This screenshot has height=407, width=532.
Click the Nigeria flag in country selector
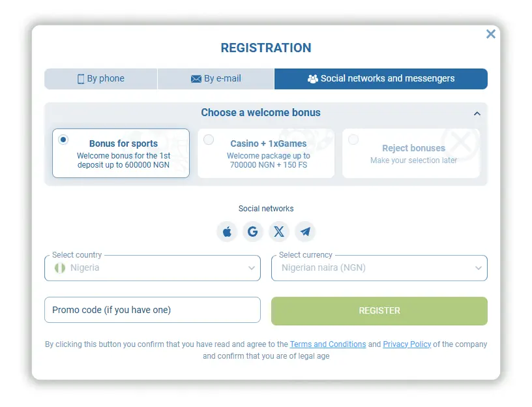coord(59,267)
